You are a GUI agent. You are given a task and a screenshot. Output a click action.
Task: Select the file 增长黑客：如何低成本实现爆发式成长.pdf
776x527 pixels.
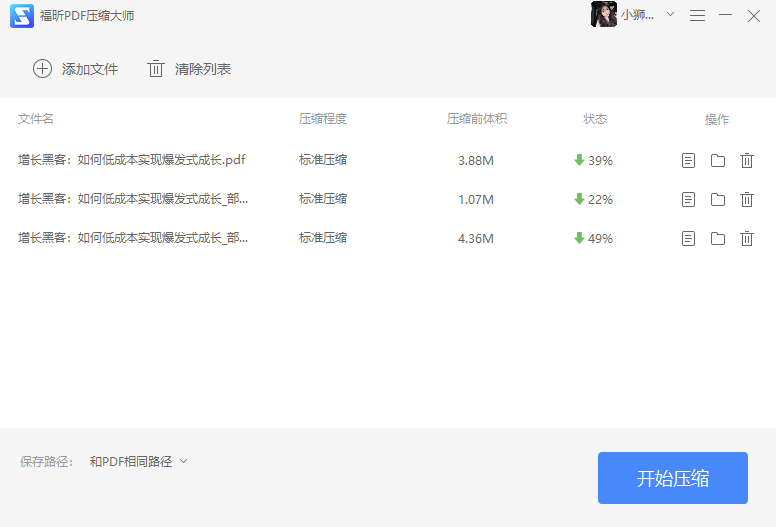pos(132,160)
